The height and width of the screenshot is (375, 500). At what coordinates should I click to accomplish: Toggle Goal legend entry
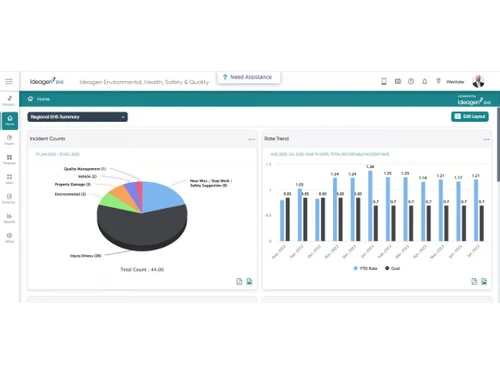[x=393, y=268]
